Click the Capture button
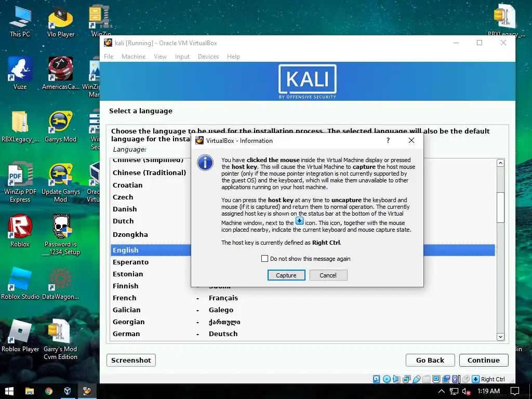 (x=286, y=275)
